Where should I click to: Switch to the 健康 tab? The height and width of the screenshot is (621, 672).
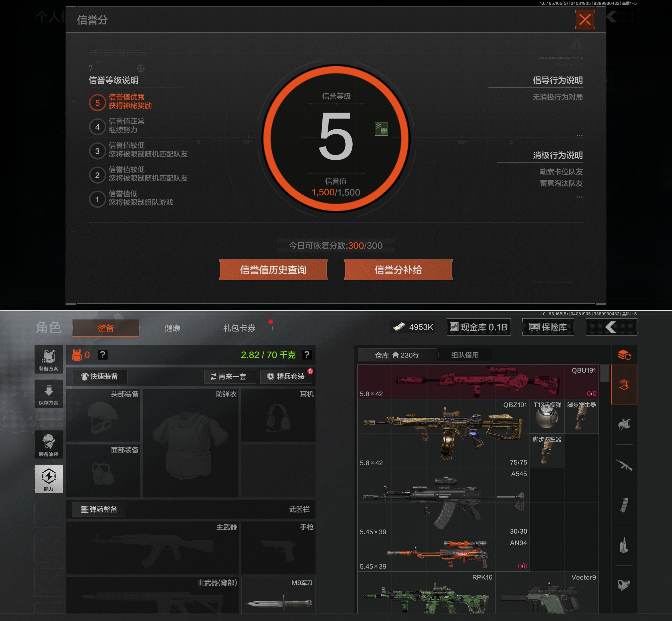[172, 328]
